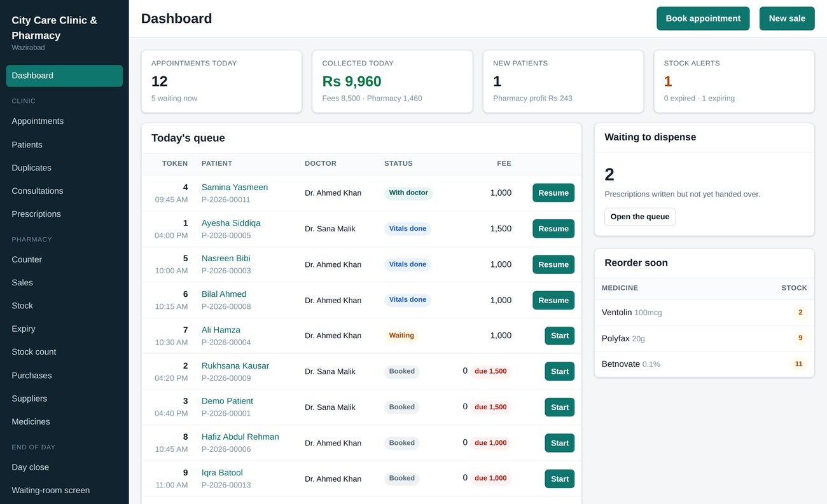
Task: Open the Waiting-room screen
Action: [64, 491]
